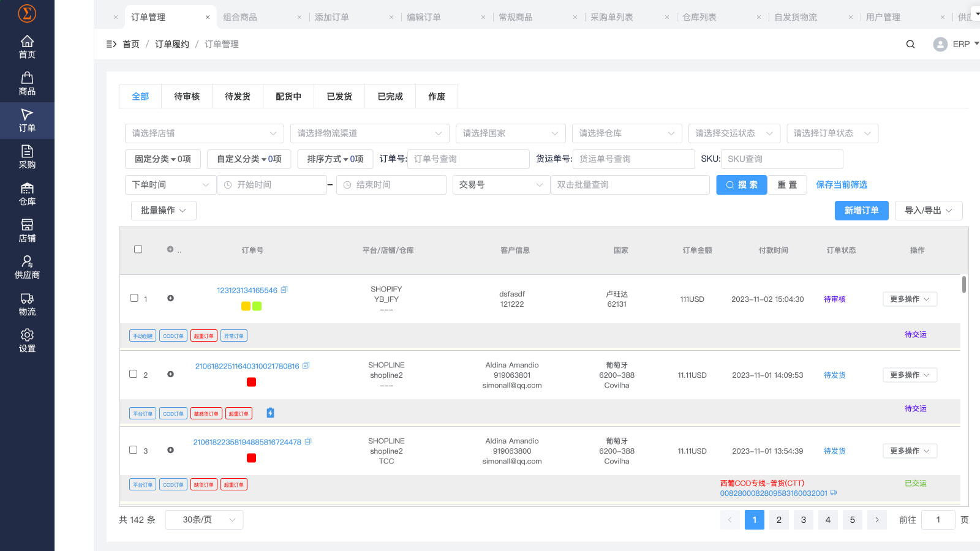
Task: Focus the 订单号查询 order number input
Action: [x=469, y=159]
